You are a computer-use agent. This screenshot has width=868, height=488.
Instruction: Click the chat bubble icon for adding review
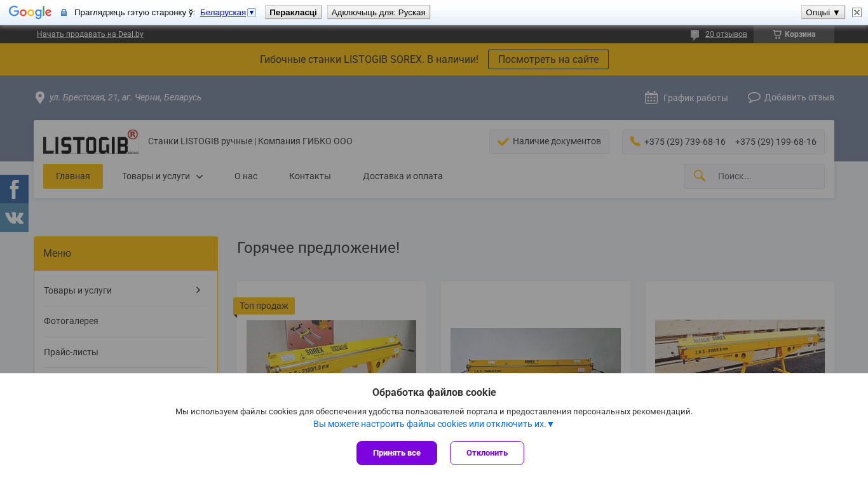point(754,97)
